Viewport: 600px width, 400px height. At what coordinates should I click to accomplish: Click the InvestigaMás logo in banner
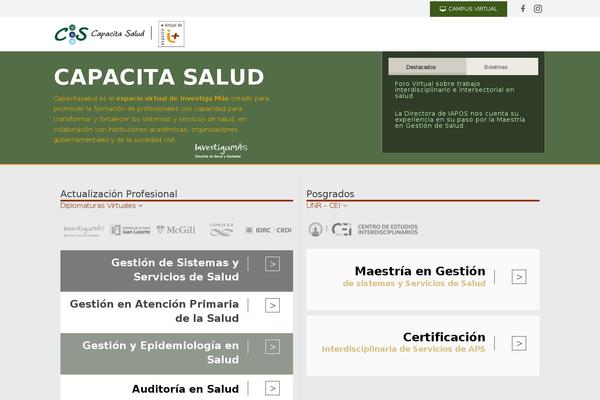point(221,150)
